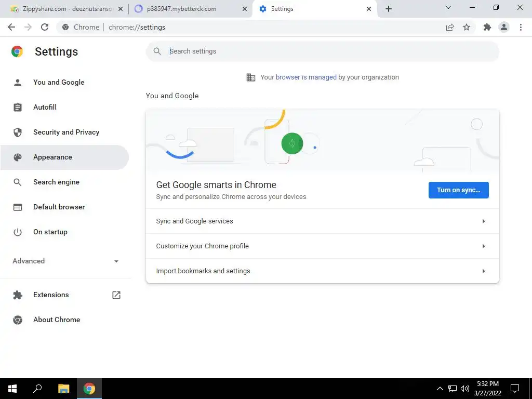Open Autofill settings section
Image resolution: width=532 pixels, height=399 pixels.
(64, 107)
